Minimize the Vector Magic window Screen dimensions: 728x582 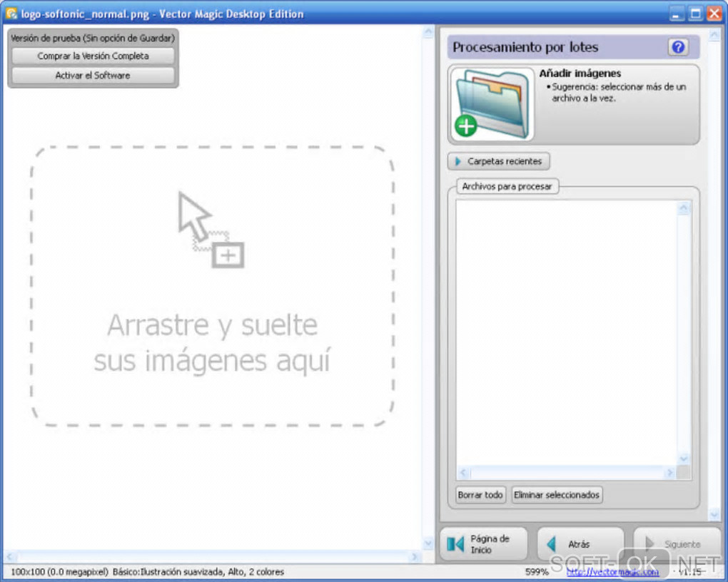(x=677, y=14)
